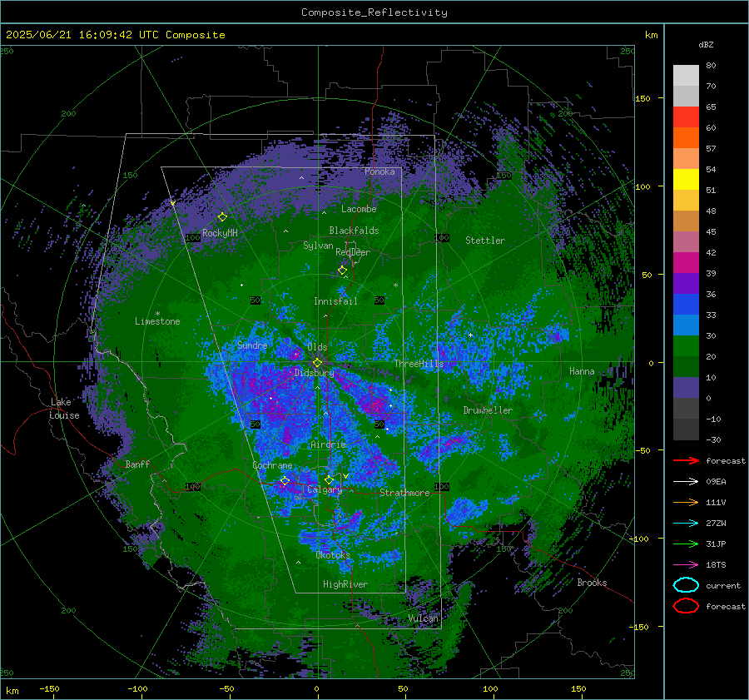Screen dimensions: 749x700
Task: Click the Ponoka label
Action: [379, 171]
